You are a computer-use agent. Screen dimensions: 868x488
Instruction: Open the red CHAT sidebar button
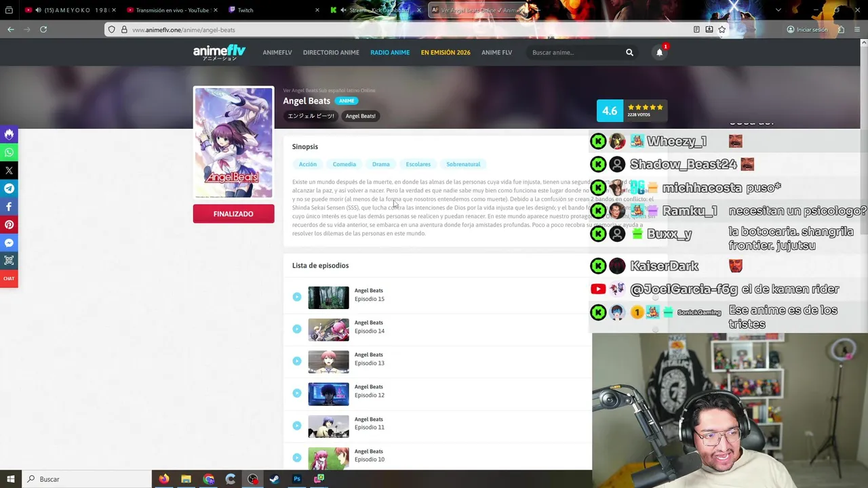coord(9,279)
